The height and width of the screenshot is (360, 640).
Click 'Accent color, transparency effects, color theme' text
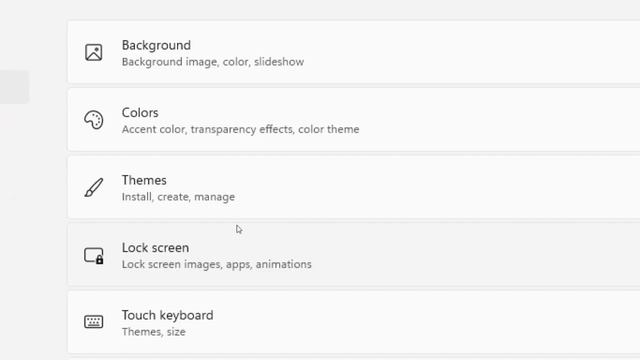[x=240, y=129]
